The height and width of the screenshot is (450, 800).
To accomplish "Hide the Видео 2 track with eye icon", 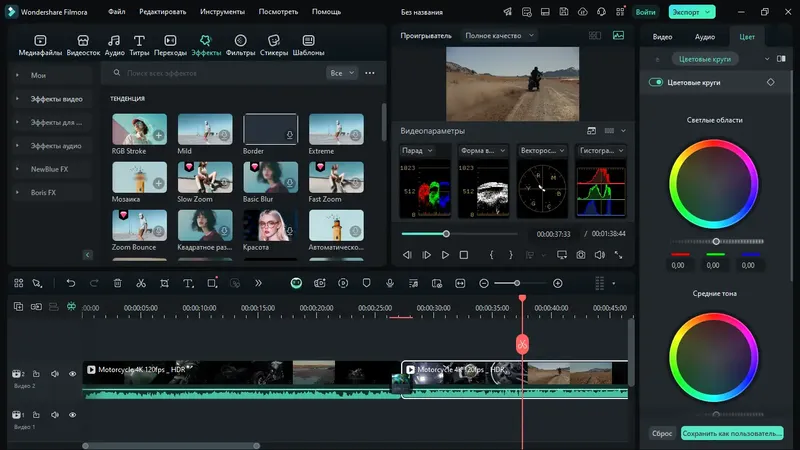I will tap(72, 374).
